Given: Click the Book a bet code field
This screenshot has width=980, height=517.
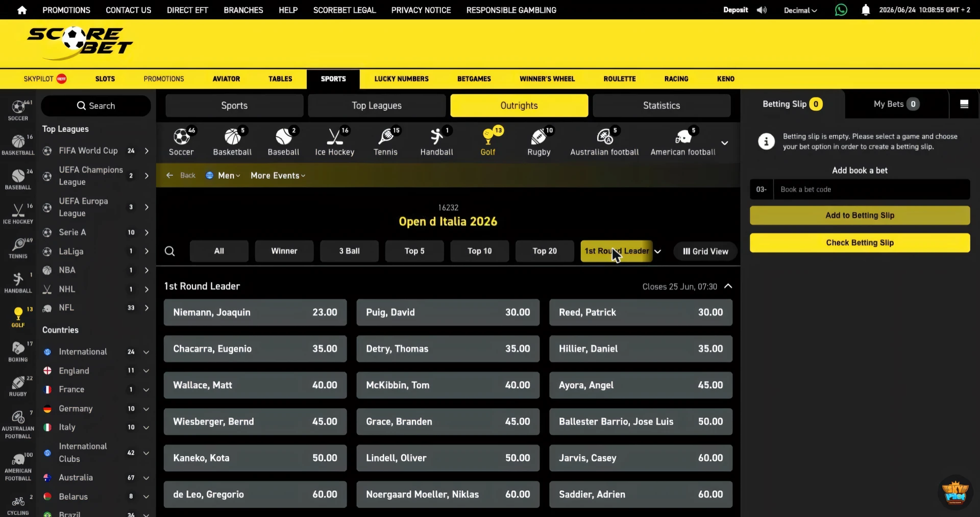Looking at the screenshot, I should pos(871,190).
